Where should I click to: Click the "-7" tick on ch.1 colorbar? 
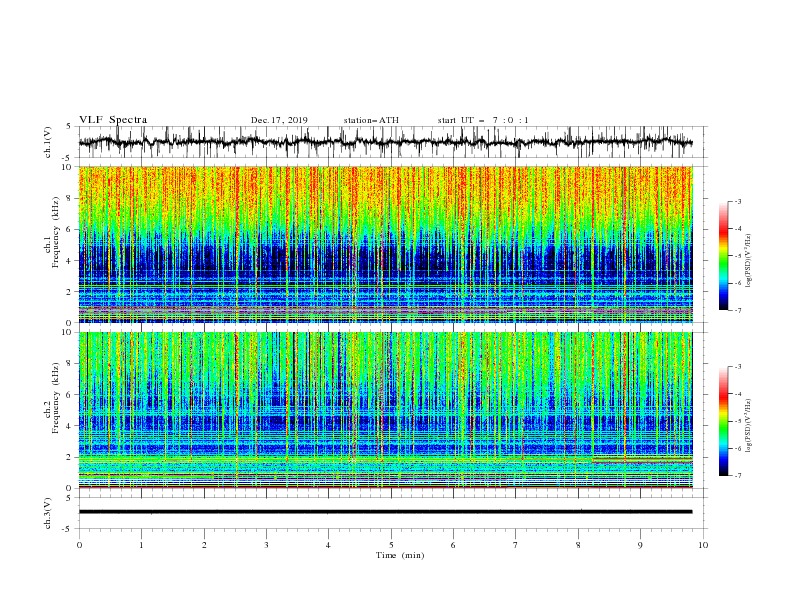point(737,310)
